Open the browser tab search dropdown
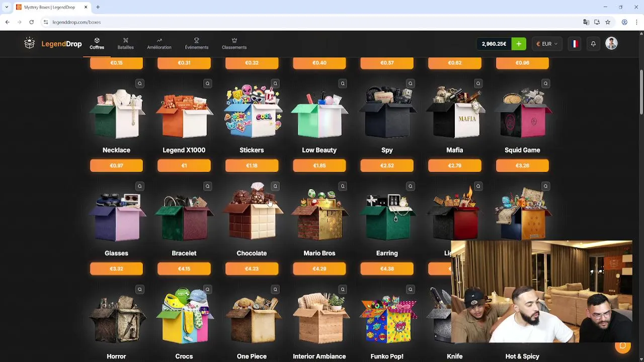This screenshot has height=362, width=644. tap(7, 7)
